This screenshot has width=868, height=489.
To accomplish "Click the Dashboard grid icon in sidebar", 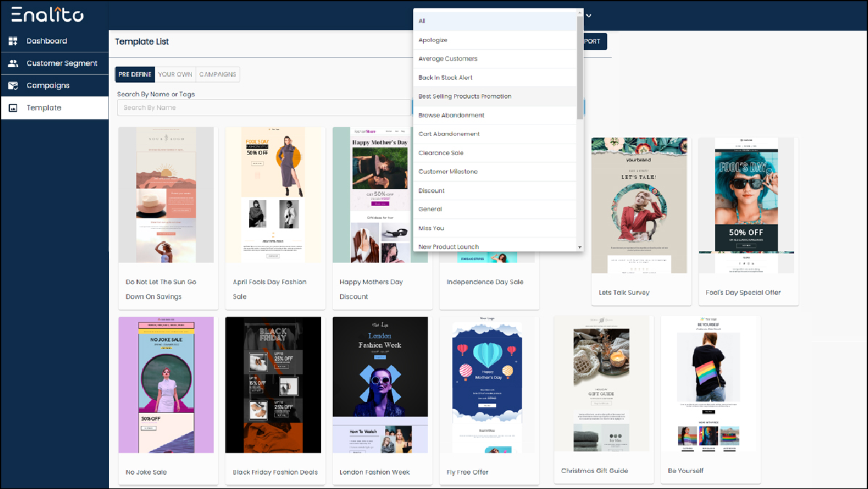I will [x=13, y=41].
